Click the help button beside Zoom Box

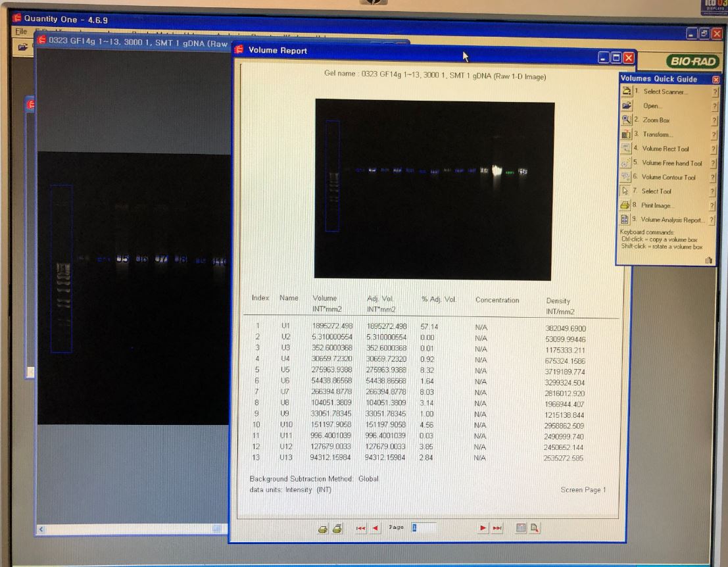714,120
